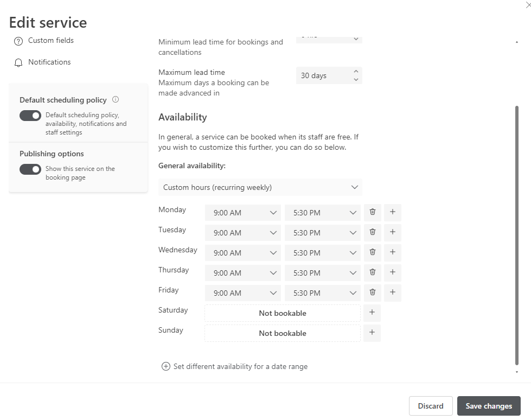Click the info icon beside Default scheduling policy
Image resolution: width=531 pixels, height=420 pixels.
coord(116,100)
